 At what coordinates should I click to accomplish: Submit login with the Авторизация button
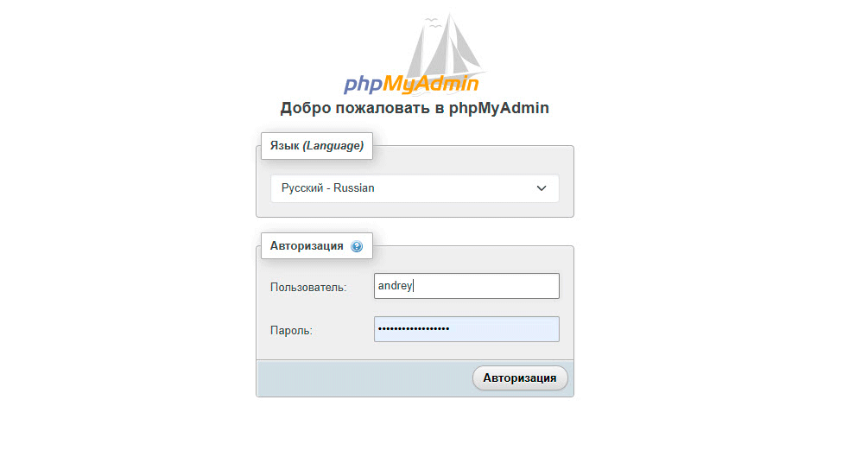(520, 378)
